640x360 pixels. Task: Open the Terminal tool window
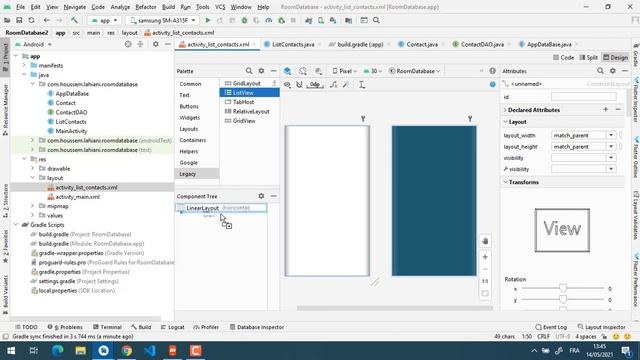[107, 327]
